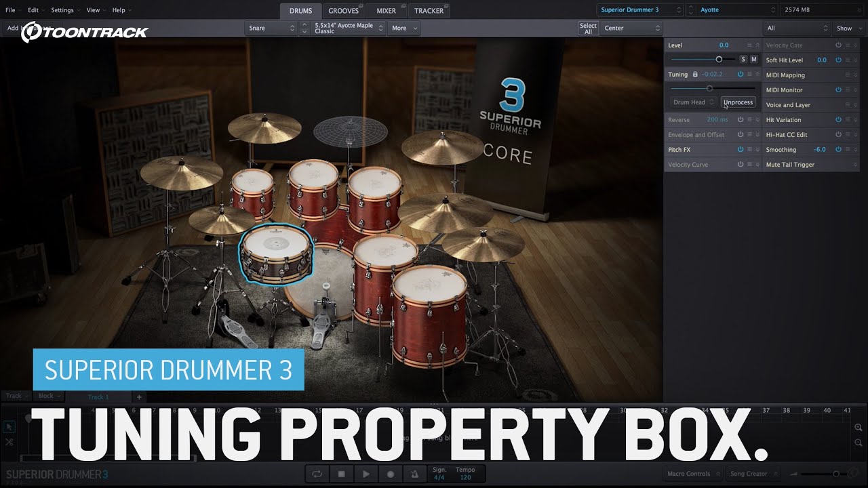Open the Level property menu icon

point(749,45)
